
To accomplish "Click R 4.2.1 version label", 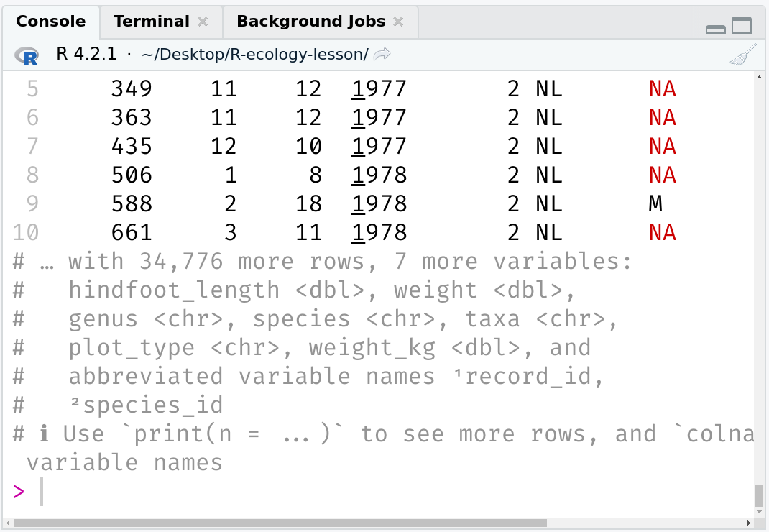I will click(86, 53).
